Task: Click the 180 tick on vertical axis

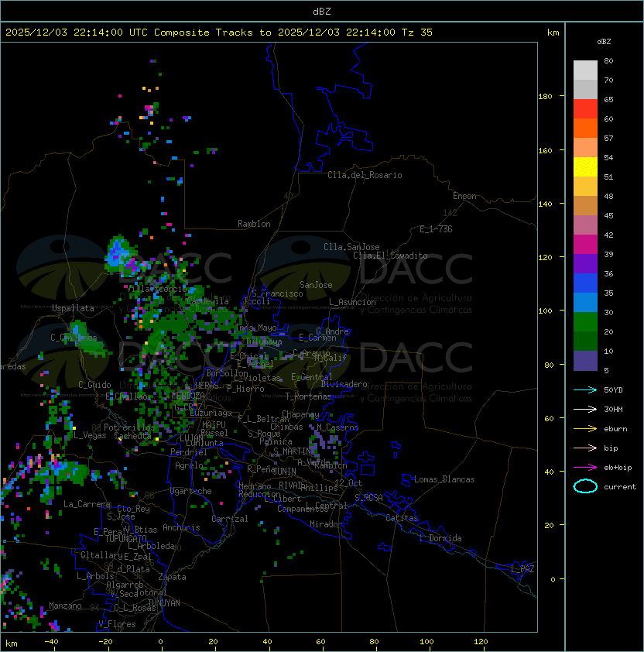Action: 545,96
